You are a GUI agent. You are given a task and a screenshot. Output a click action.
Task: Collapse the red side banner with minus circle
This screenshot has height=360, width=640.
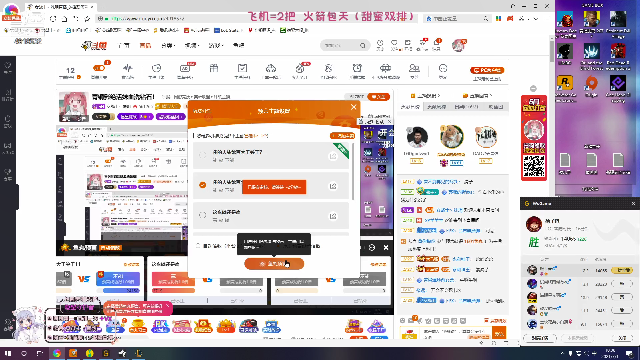[533, 89]
